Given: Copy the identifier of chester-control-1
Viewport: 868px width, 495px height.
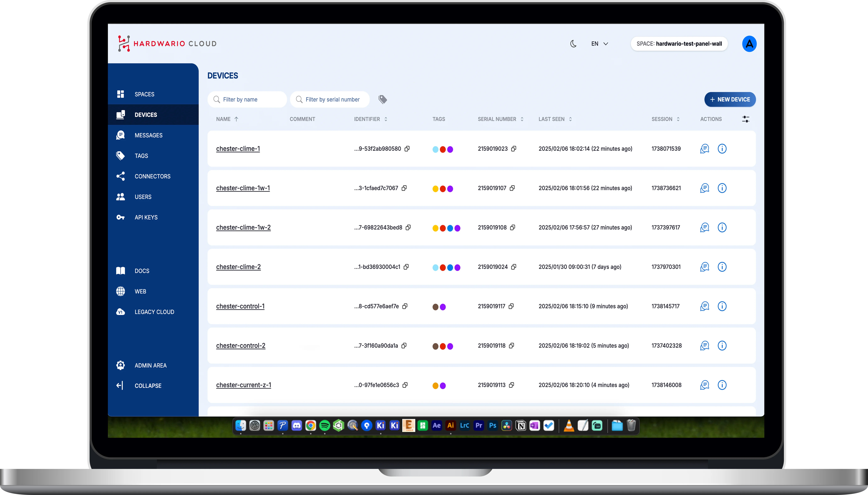Looking at the screenshot, I should coord(405,306).
